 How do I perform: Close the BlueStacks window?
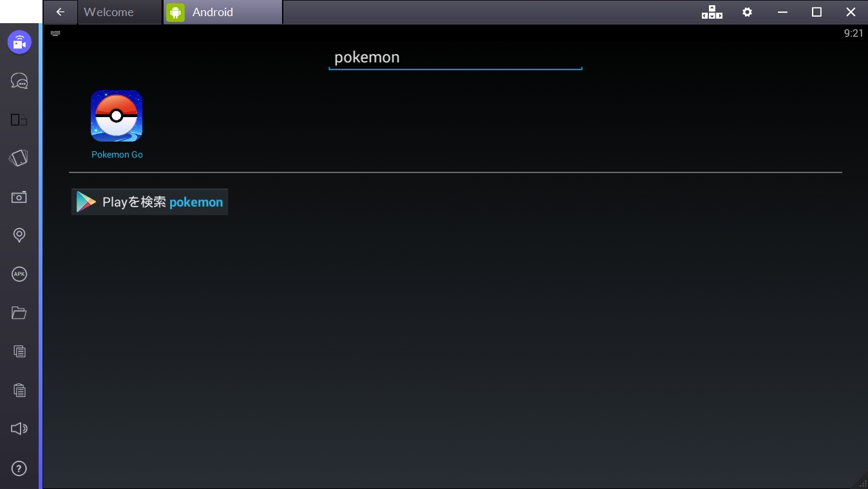[x=851, y=12]
